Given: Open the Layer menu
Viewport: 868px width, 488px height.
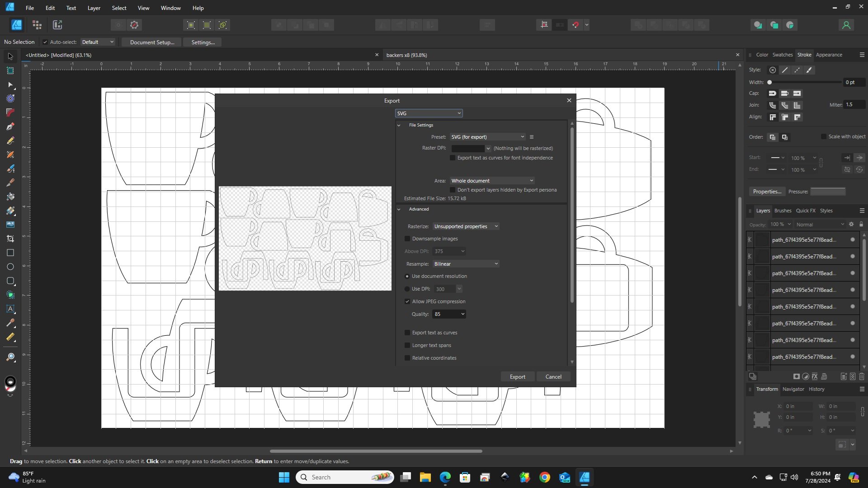Looking at the screenshot, I should 94,8.
